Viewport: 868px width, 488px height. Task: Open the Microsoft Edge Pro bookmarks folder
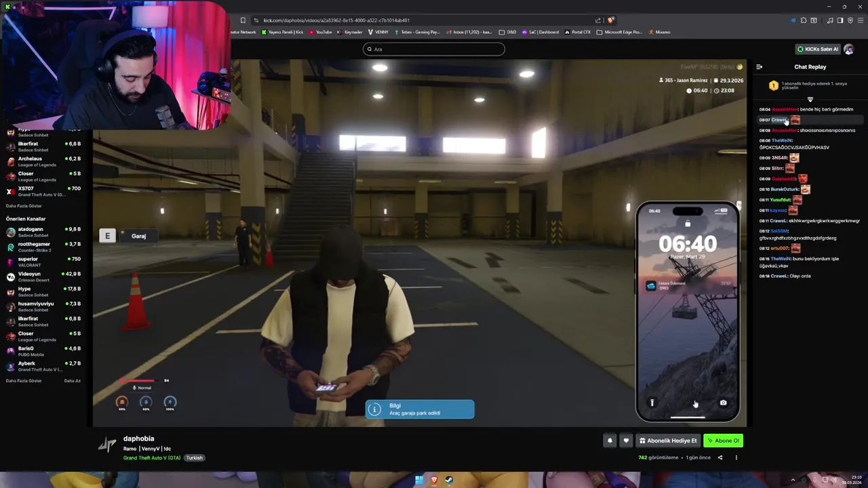click(620, 32)
